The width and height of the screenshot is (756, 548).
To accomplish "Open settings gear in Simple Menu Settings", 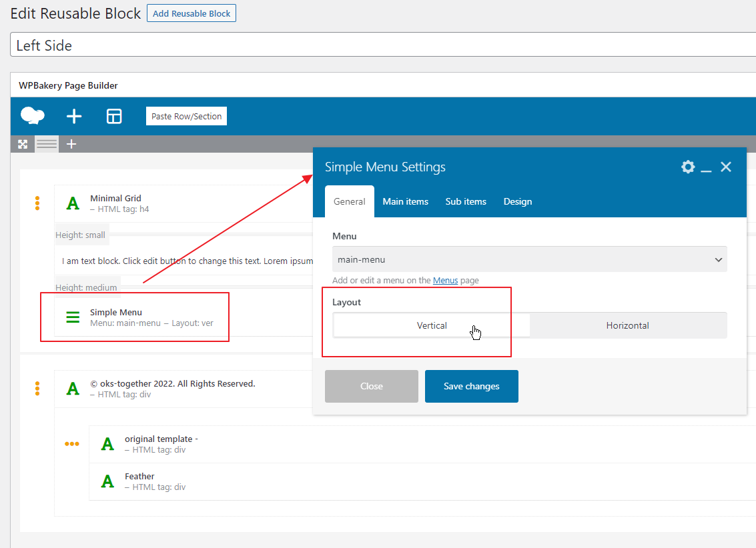I will point(688,167).
